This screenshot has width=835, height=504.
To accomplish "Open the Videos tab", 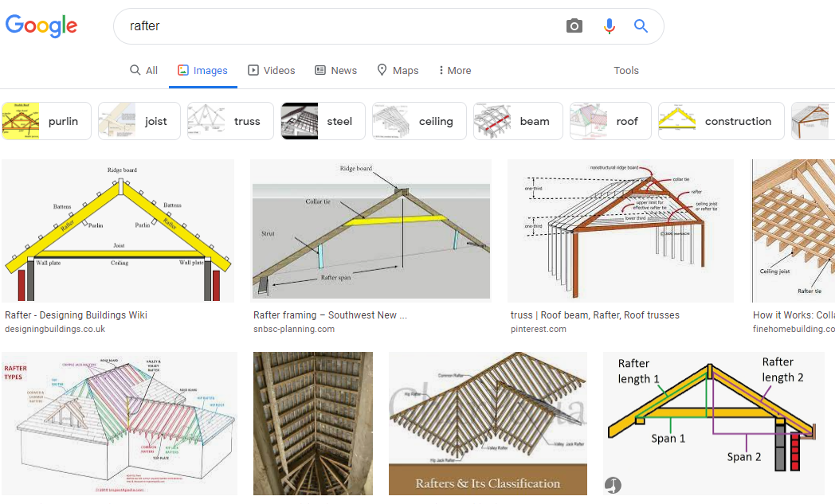I will point(272,70).
